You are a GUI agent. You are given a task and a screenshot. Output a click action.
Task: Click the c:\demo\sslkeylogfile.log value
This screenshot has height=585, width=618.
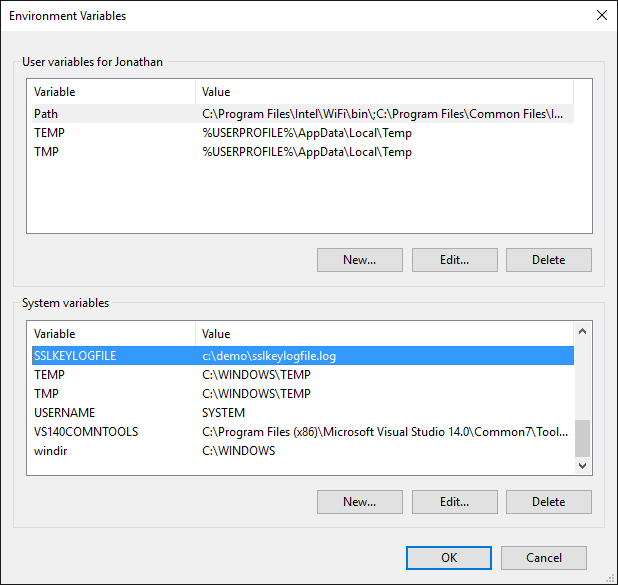click(269, 356)
